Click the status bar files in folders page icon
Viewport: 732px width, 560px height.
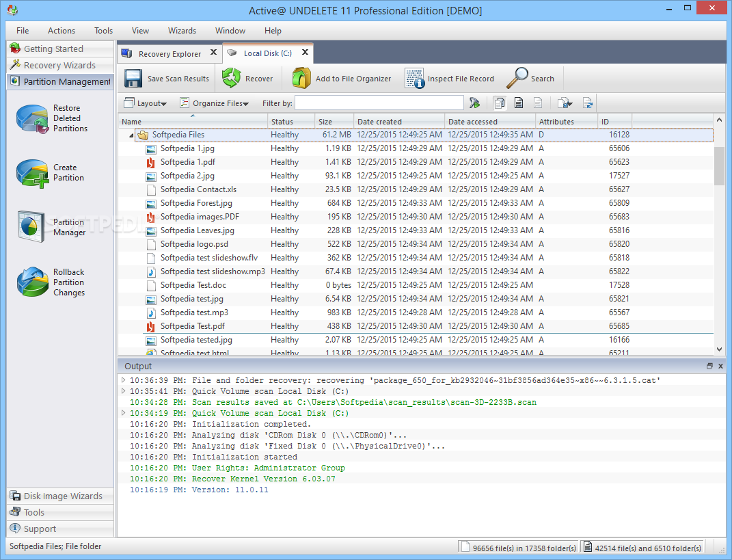coord(464,547)
